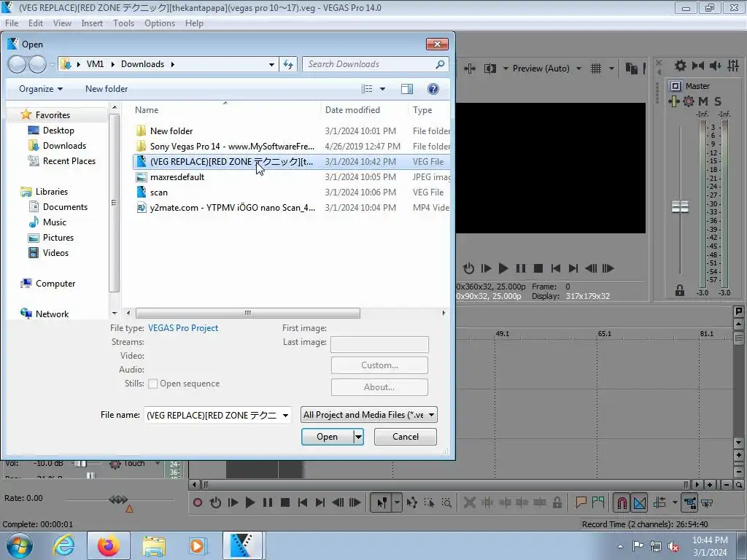
Task: Click the Record button in the timeline transport
Action: (197, 502)
